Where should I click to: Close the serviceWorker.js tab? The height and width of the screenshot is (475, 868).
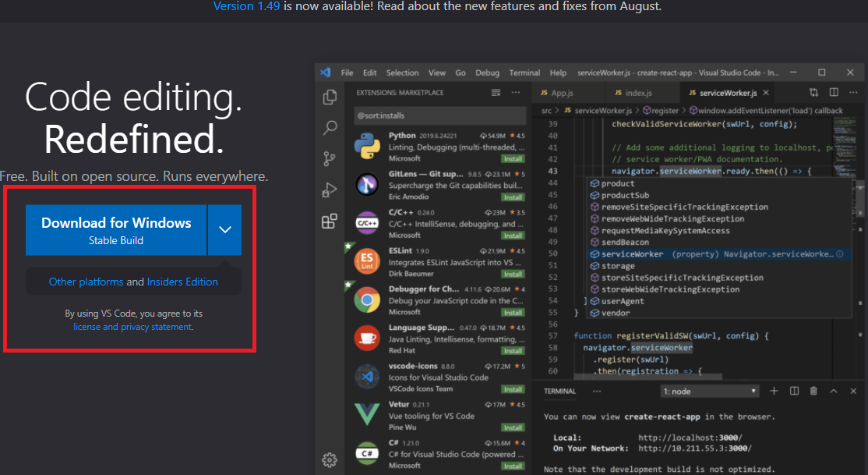point(766,93)
